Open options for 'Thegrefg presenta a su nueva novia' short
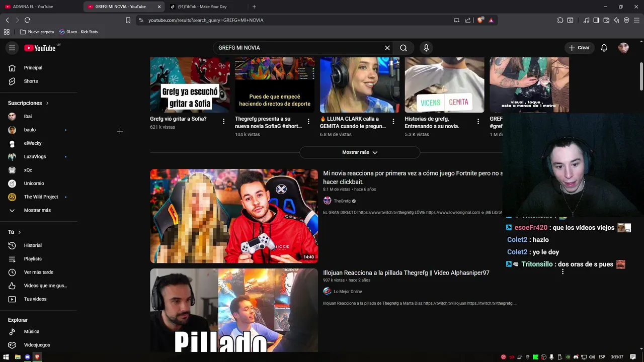Image resolution: width=644 pixels, height=362 pixels. click(308, 121)
